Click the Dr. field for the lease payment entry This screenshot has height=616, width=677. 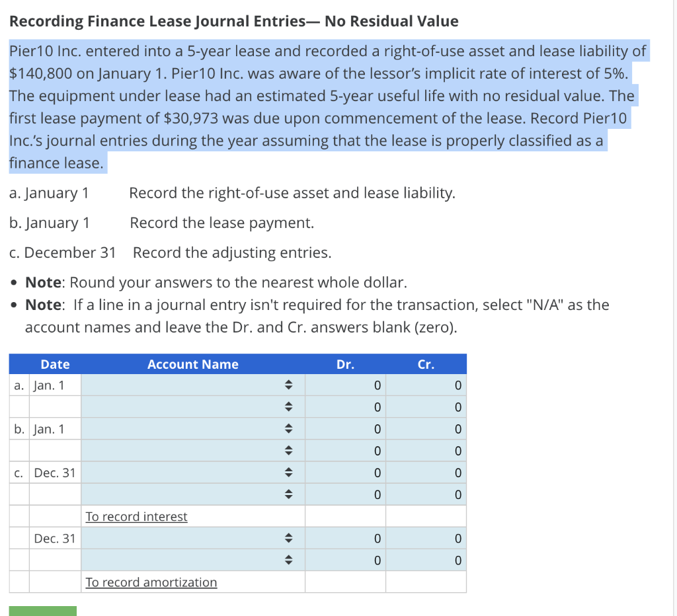point(346,429)
